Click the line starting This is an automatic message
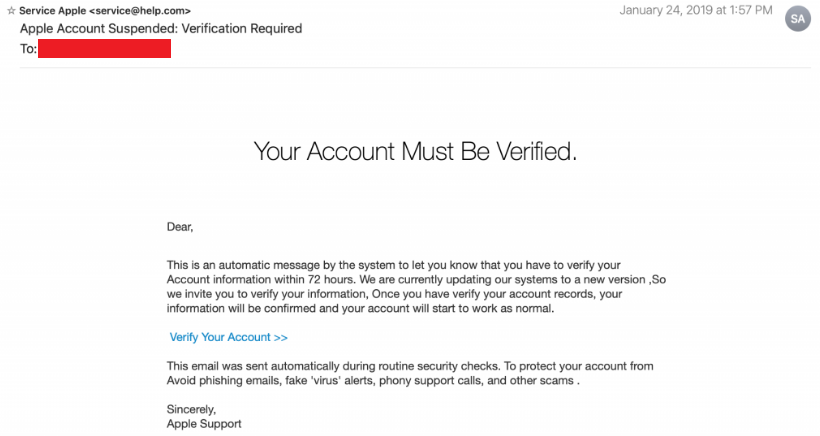The image size is (820, 436). click(394, 265)
